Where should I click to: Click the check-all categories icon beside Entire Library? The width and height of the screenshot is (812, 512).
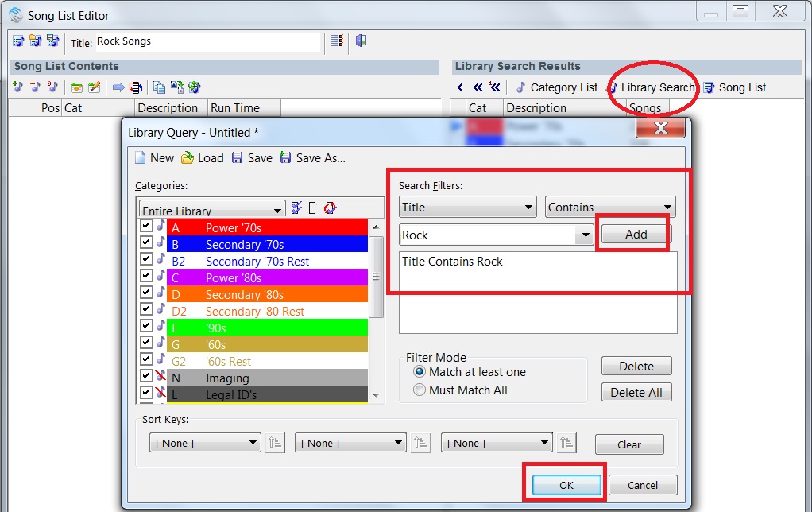[296, 208]
